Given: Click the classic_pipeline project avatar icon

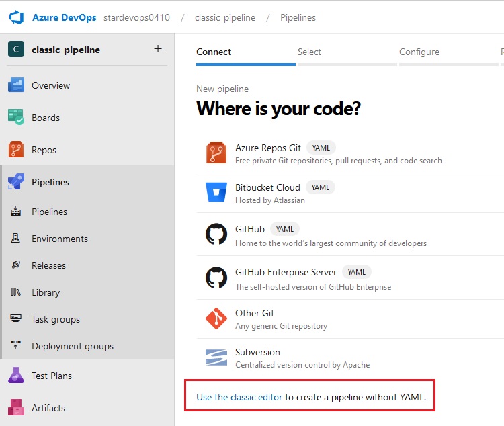Looking at the screenshot, I should [16, 49].
